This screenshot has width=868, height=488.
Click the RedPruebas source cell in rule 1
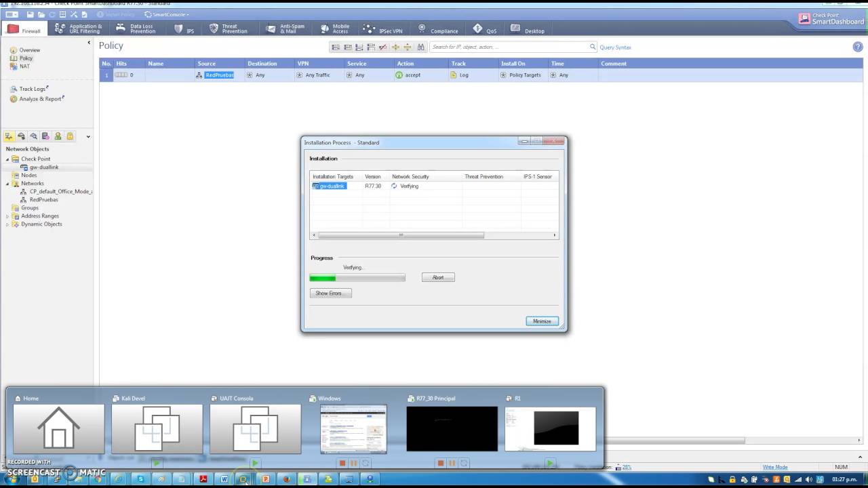(218, 75)
